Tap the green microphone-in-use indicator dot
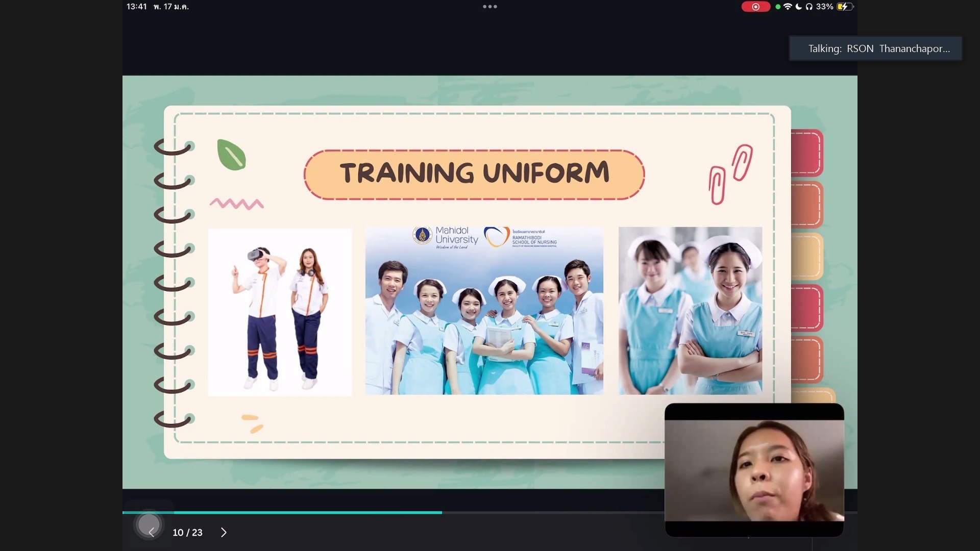Screen dimensions: 980x551 (777, 7)
